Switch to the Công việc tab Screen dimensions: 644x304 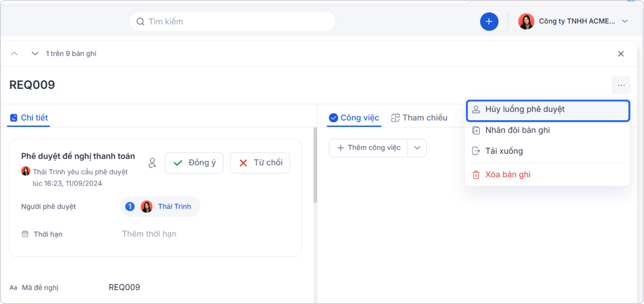point(354,118)
